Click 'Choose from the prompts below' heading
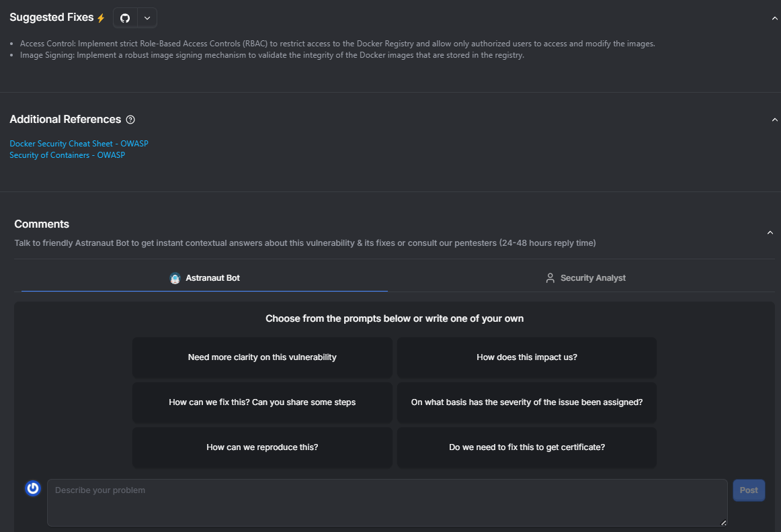The image size is (781, 532). point(395,318)
